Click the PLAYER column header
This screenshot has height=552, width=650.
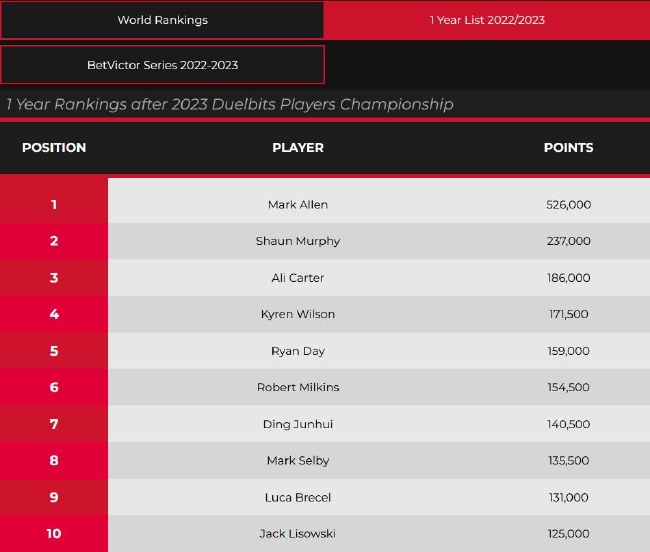click(x=298, y=147)
